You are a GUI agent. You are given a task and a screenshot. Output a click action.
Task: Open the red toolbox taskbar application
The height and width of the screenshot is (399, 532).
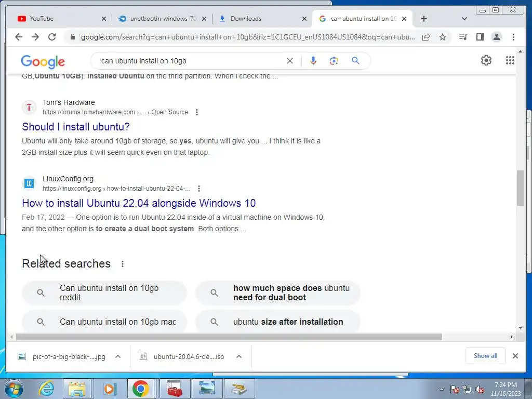pos(174,389)
